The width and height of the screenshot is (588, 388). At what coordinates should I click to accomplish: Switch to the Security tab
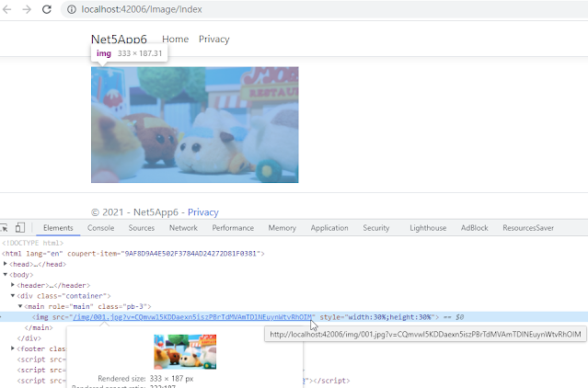376,228
